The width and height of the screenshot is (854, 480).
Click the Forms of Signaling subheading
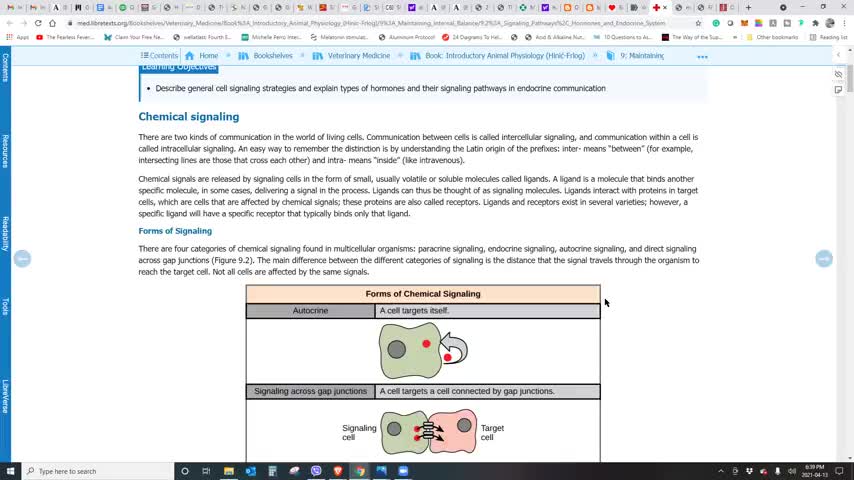[x=175, y=231]
